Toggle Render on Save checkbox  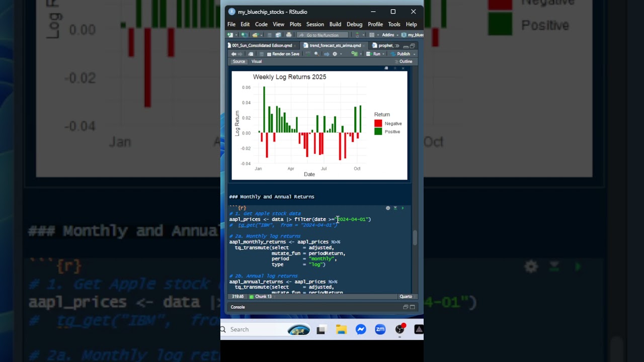(x=269, y=54)
